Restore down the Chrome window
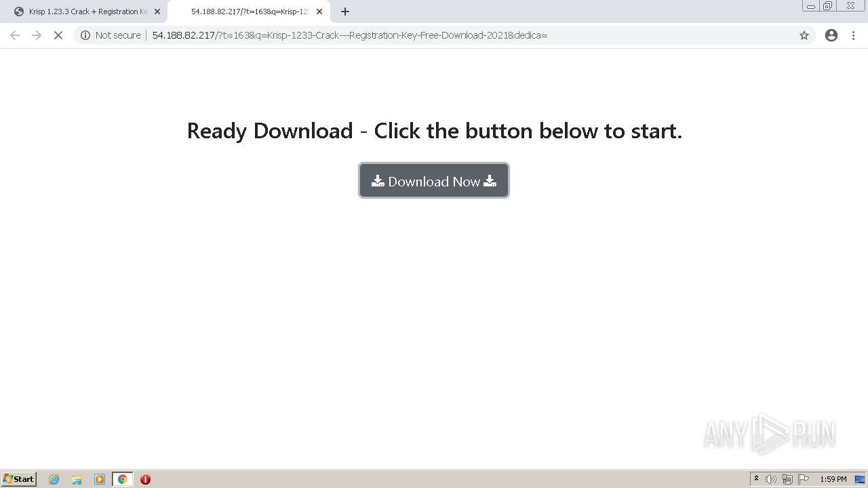This screenshot has width=868, height=488. (x=828, y=6)
